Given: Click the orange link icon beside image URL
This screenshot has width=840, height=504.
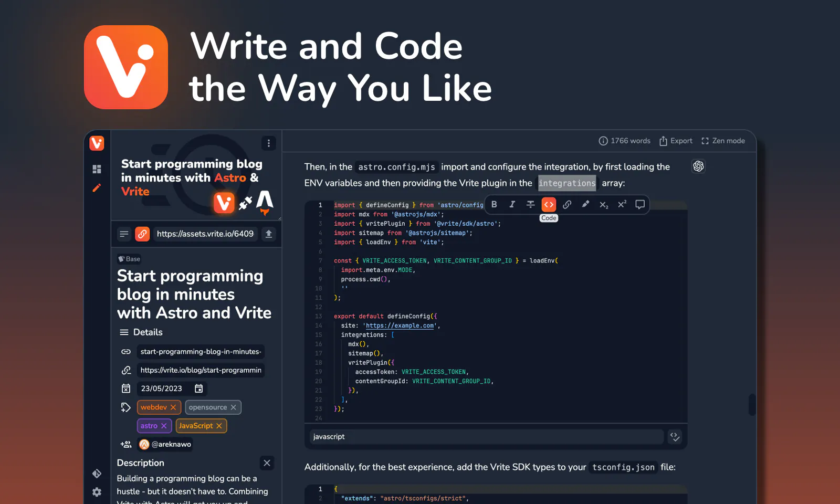Looking at the screenshot, I should (142, 234).
